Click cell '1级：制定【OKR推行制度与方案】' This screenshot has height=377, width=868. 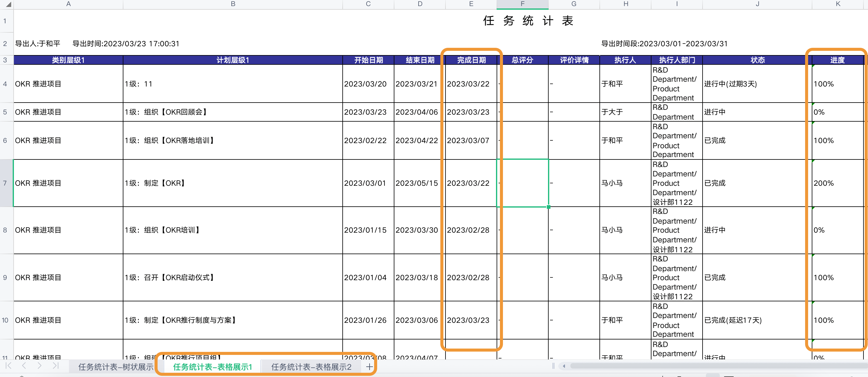pos(233,320)
